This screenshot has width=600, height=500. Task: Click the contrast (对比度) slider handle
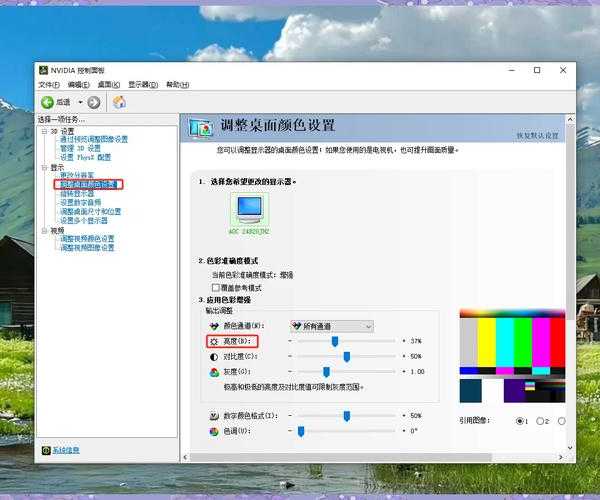346,356
